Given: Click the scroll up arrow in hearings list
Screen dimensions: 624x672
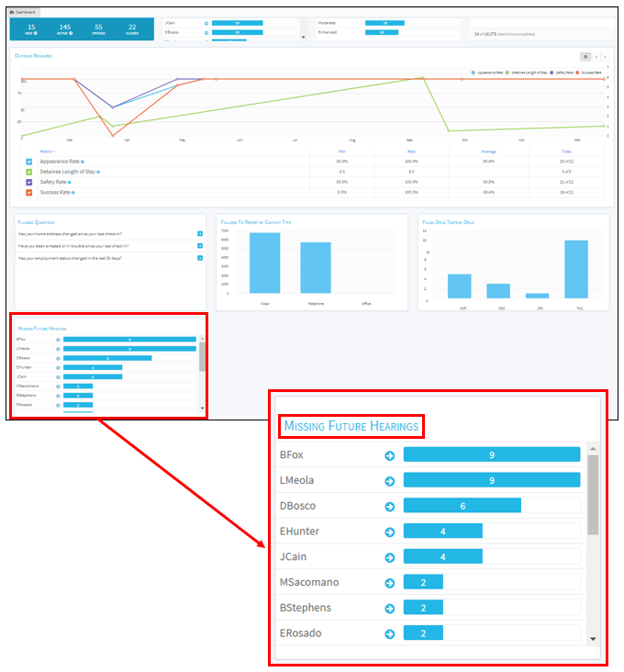Looking at the screenshot, I should pos(593,449).
